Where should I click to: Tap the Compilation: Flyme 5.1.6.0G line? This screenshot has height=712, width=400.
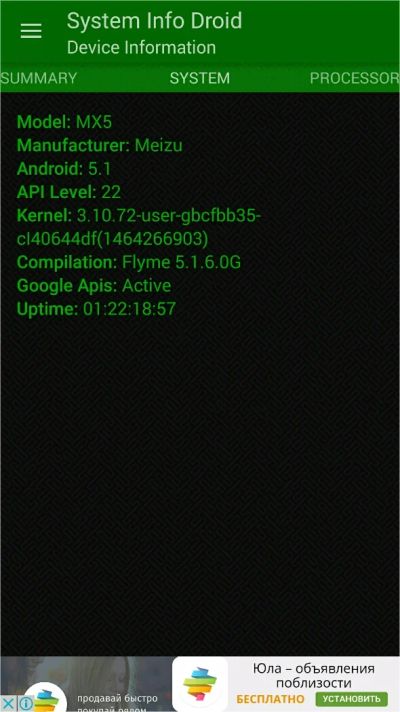128,262
